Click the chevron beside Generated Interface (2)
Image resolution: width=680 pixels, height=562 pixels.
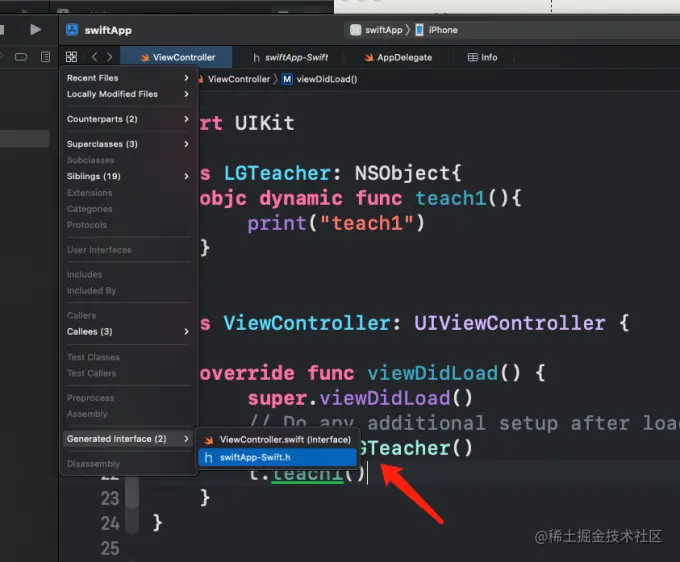186,439
